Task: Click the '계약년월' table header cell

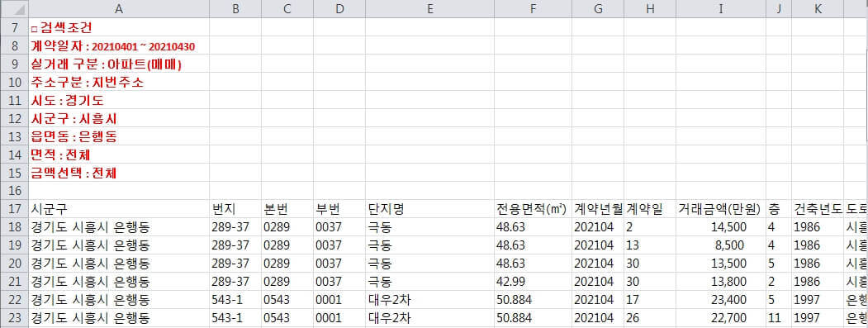Action: point(598,209)
